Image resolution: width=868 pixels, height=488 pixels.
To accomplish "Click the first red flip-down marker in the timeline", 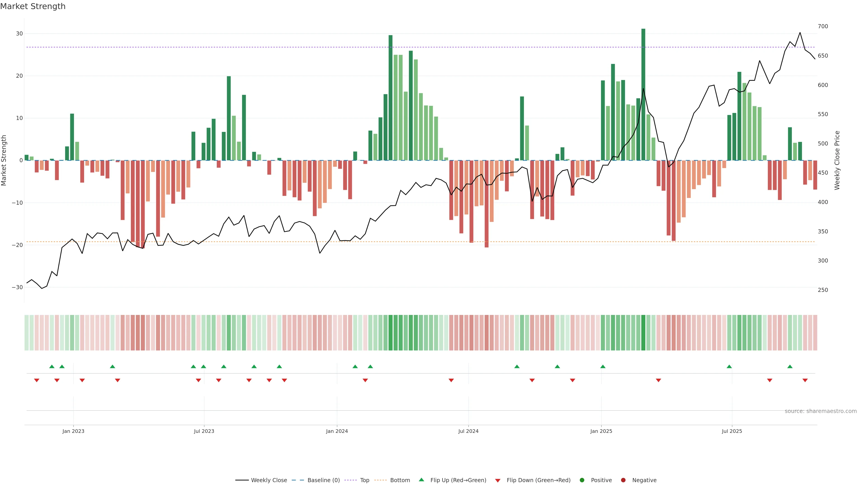I will 37,380.
